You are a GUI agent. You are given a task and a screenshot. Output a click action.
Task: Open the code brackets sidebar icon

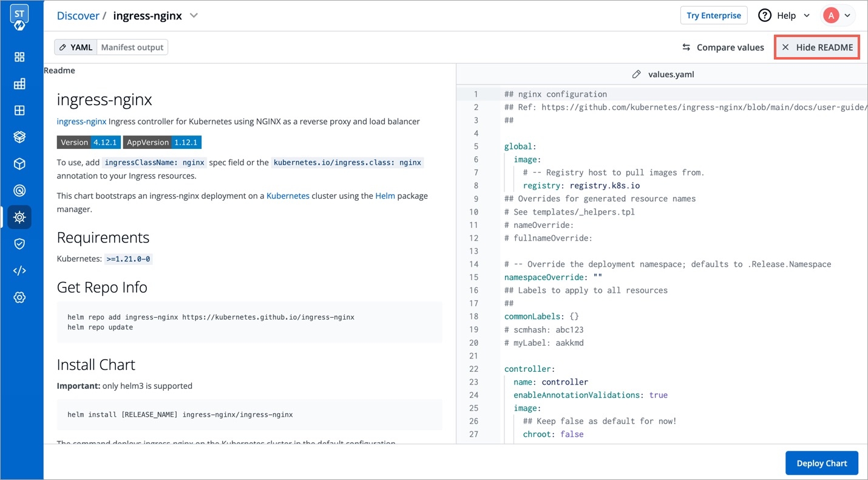pos(19,270)
